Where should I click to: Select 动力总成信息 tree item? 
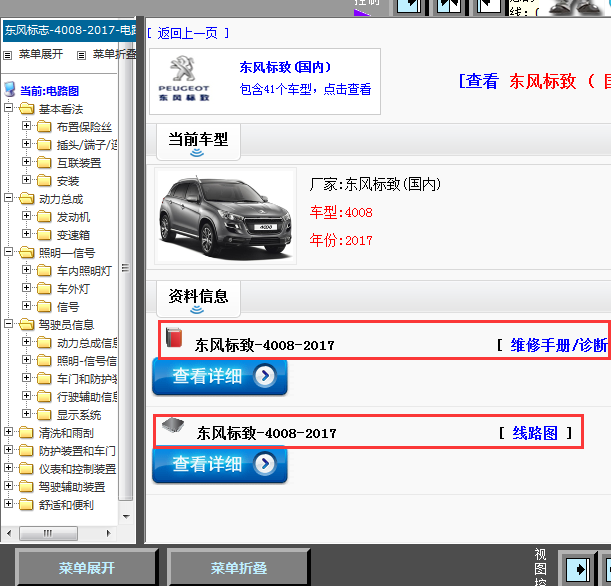pyautogui.click(x=87, y=343)
